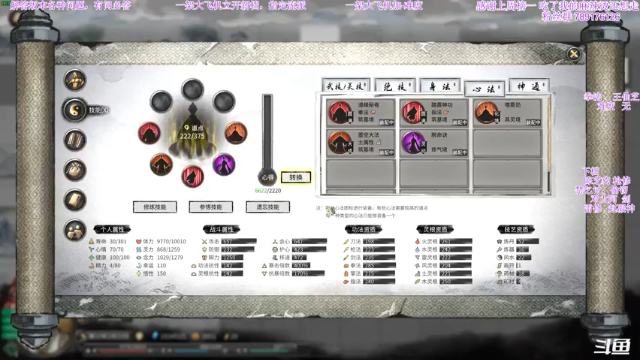Switch to the 绝技 tab
Image resolution: width=640 pixels, height=360 pixels.
point(395,86)
